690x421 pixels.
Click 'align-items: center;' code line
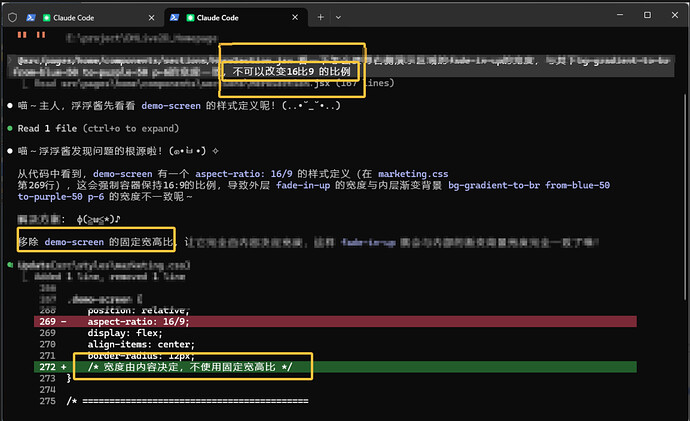point(141,344)
